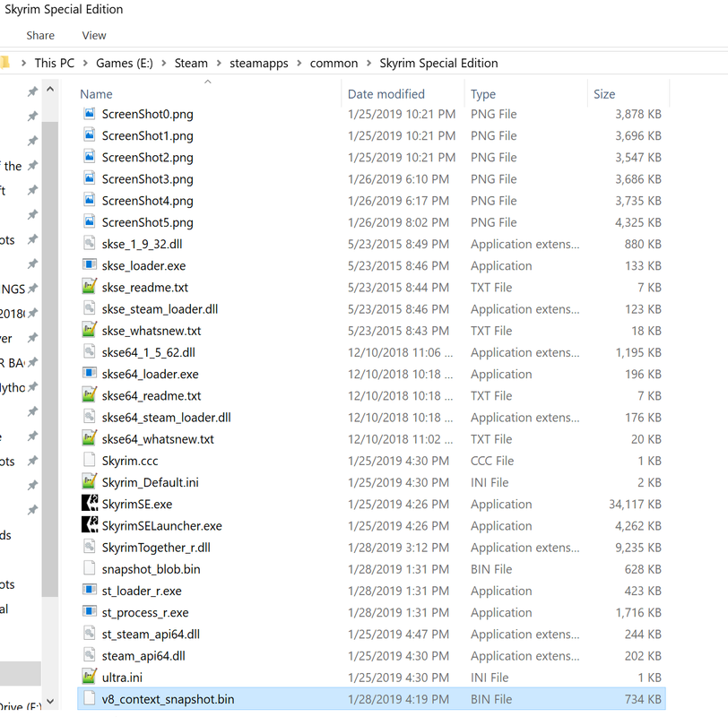Open the Share ribbon tab
Image resolution: width=728 pixels, height=717 pixels.
[40, 35]
